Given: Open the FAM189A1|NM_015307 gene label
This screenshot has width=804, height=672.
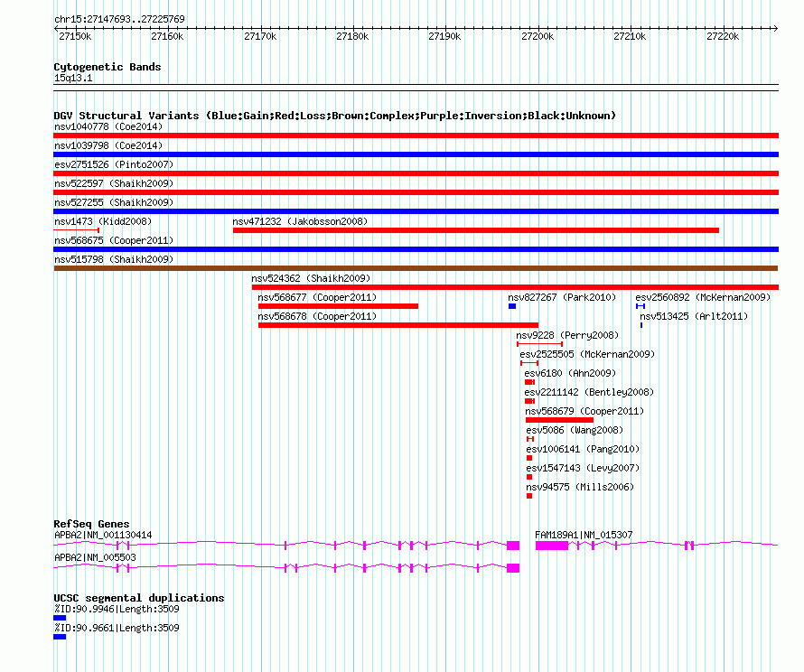Looking at the screenshot, I should pyautogui.click(x=584, y=535).
